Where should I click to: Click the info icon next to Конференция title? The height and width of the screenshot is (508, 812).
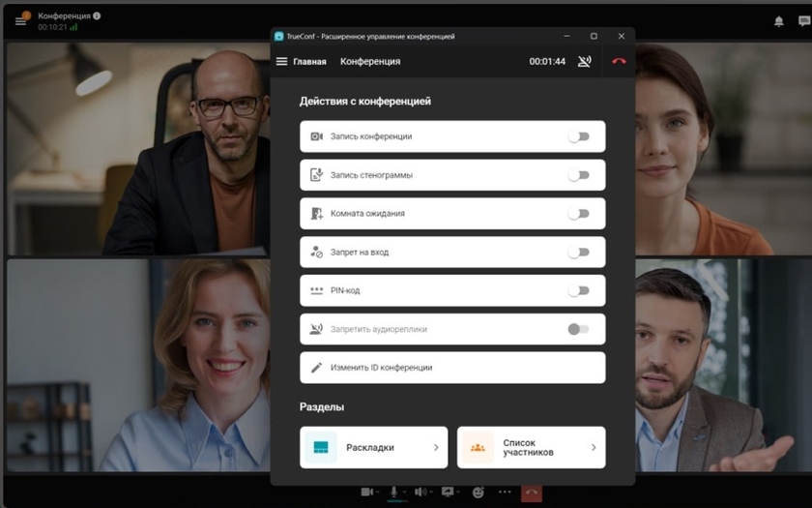click(x=97, y=16)
